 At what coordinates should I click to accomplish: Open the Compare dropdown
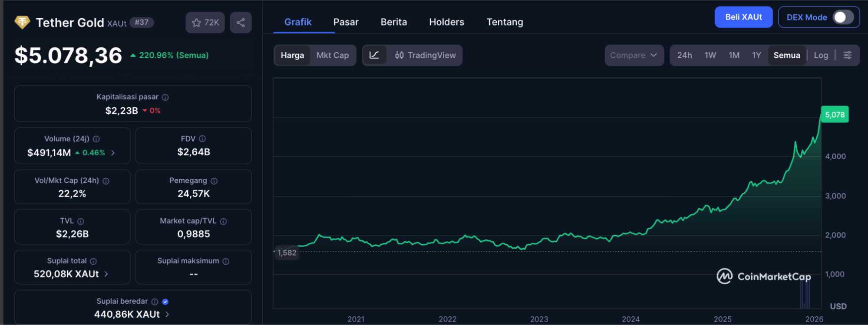click(634, 55)
